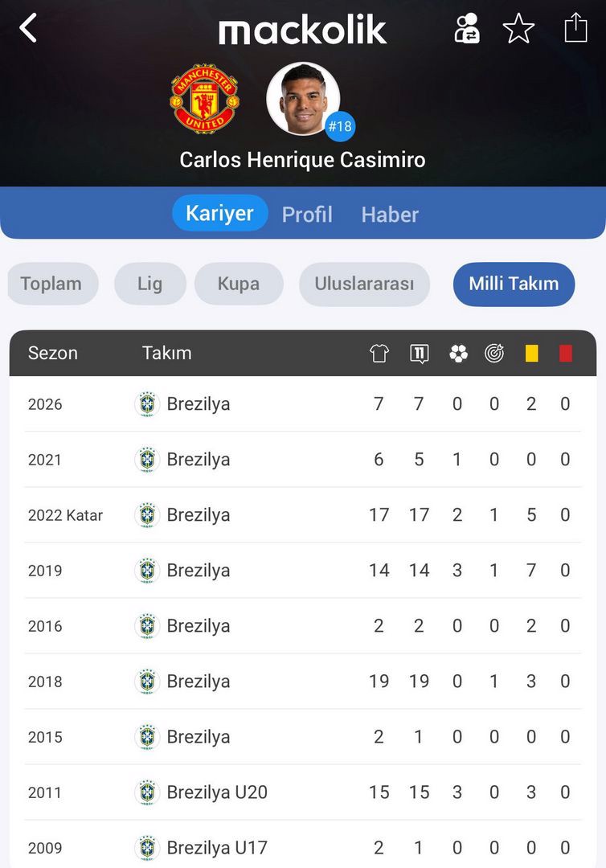The width and height of the screenshot is (606, 868).
Task: Open the Brezilya U20 team link
Action: (216, 792)
